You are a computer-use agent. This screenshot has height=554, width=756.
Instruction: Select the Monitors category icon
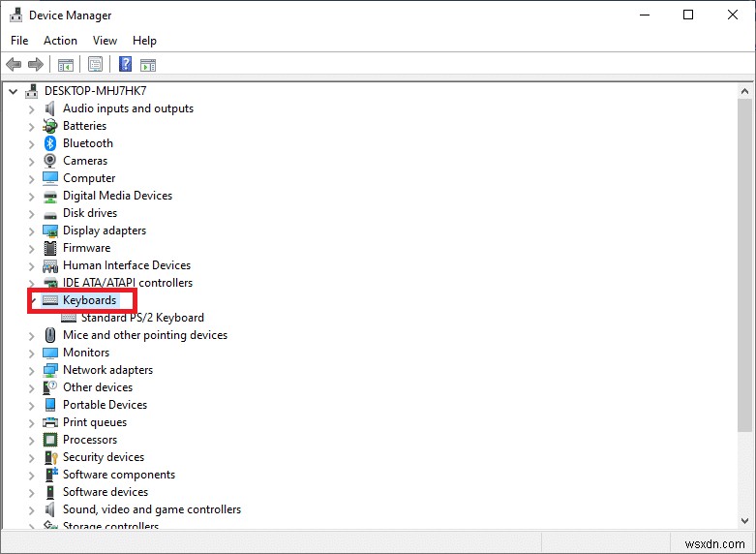[50, 353]
